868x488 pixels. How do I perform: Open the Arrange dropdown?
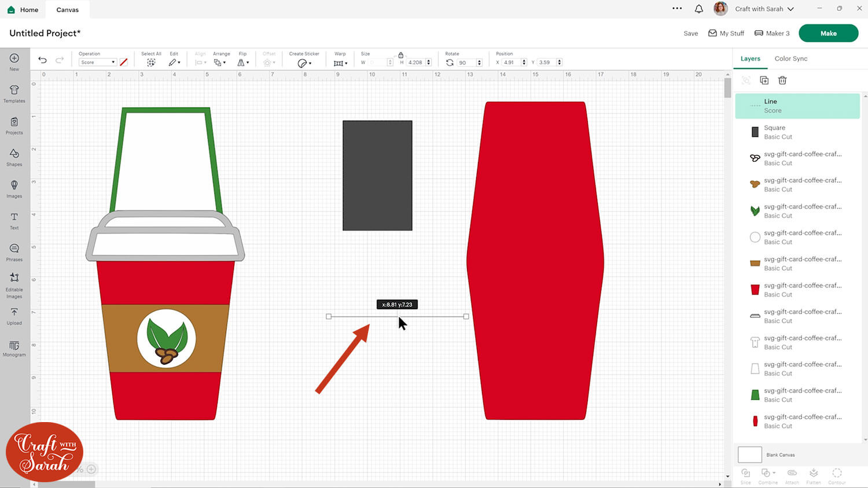point(219,62)
